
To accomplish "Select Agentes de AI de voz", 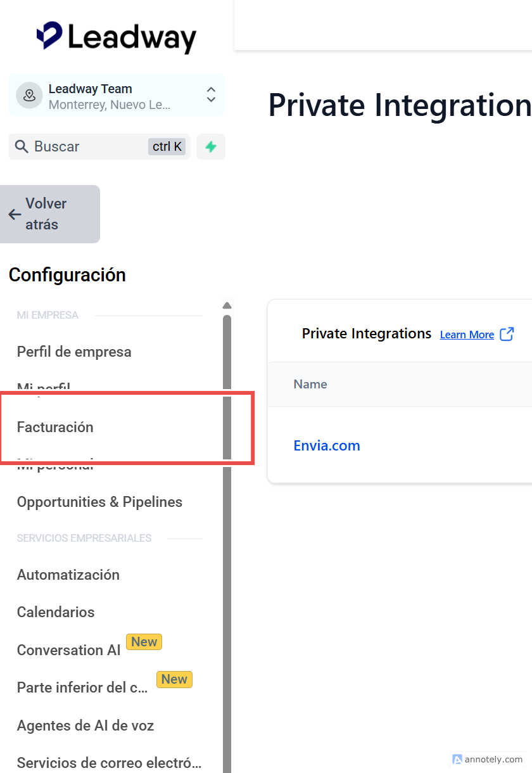I will pyautogui.click(x=85, y=725).
